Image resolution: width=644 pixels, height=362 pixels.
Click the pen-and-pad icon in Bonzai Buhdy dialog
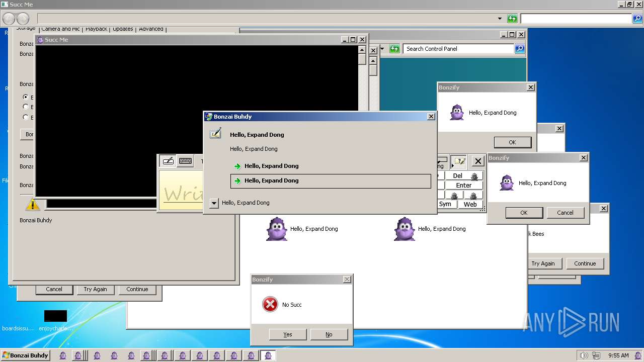(215, 134)
